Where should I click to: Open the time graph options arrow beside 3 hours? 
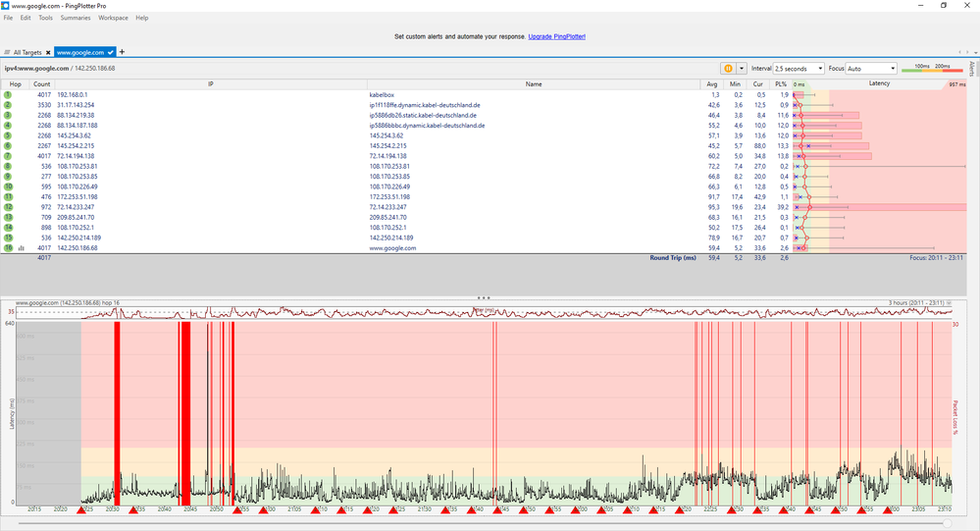click(949, 302)
